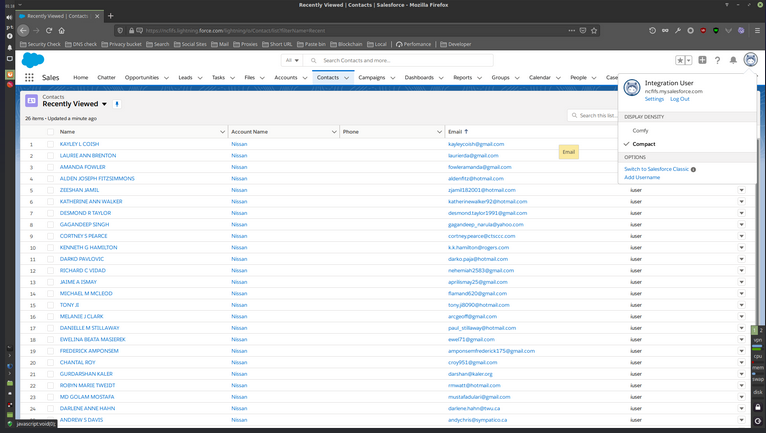Check the box for ZEESHAN JAMIL
This screenshot has height=433, width=766.
[x=50, y=190]
